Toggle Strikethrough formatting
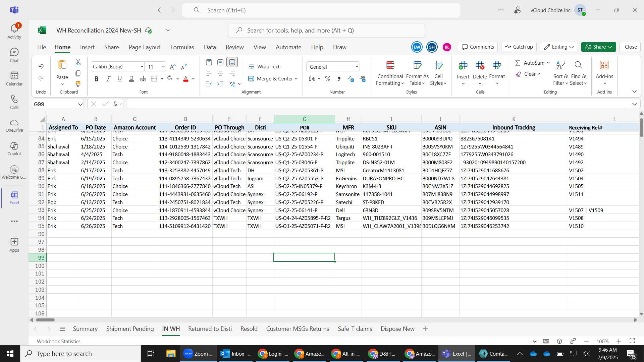Viewport: 644px width, 362px height. [143, 79]
